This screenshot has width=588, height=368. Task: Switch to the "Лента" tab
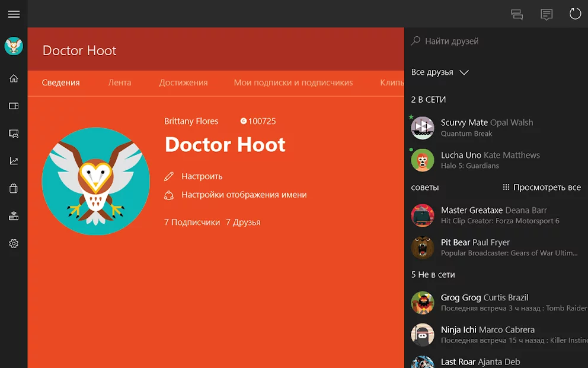[x=120, y=83]
